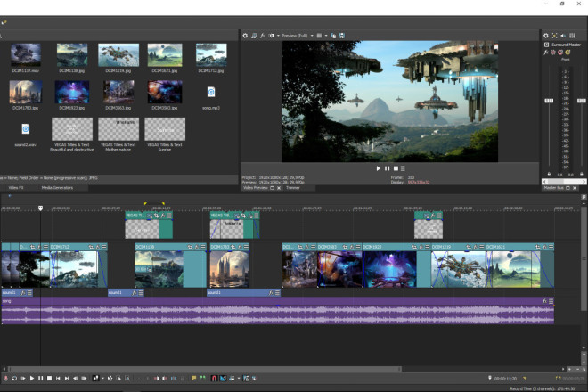Viewport: 588px width, 392px height.
Task: Pause playback in the preview window
Action: (x=387, y=168)
